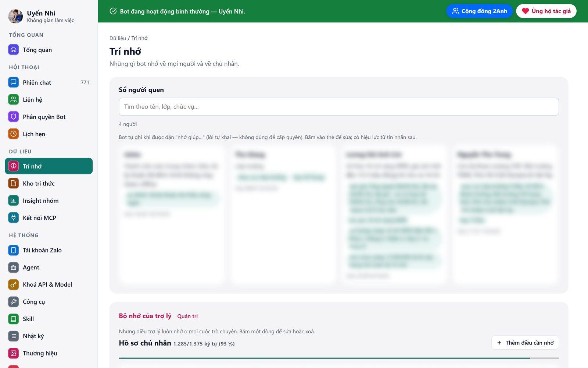Click the Nhật ký list icon
This screenshot has width=588, height=368.
[x=14, y=336]
